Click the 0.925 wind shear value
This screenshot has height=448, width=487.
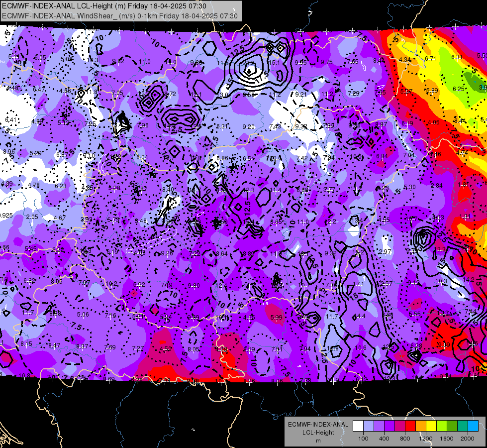coord(6,215)
